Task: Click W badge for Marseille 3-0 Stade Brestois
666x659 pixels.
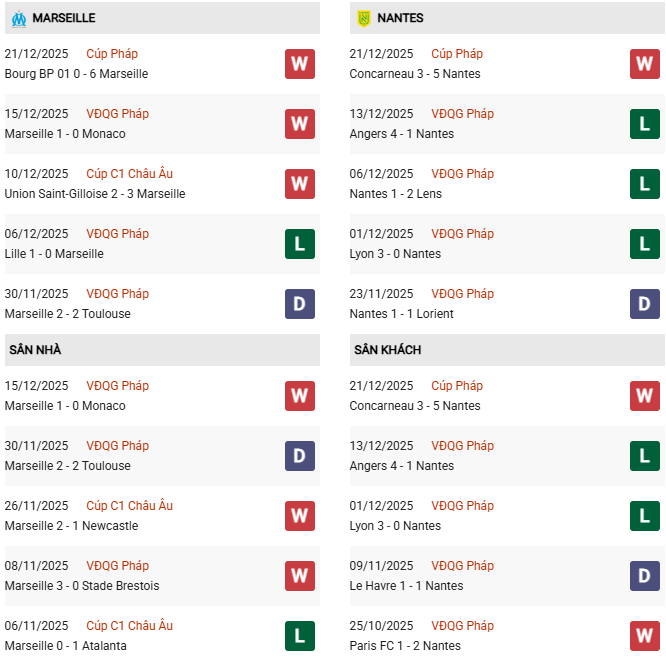Action: [x=300, y=576]
